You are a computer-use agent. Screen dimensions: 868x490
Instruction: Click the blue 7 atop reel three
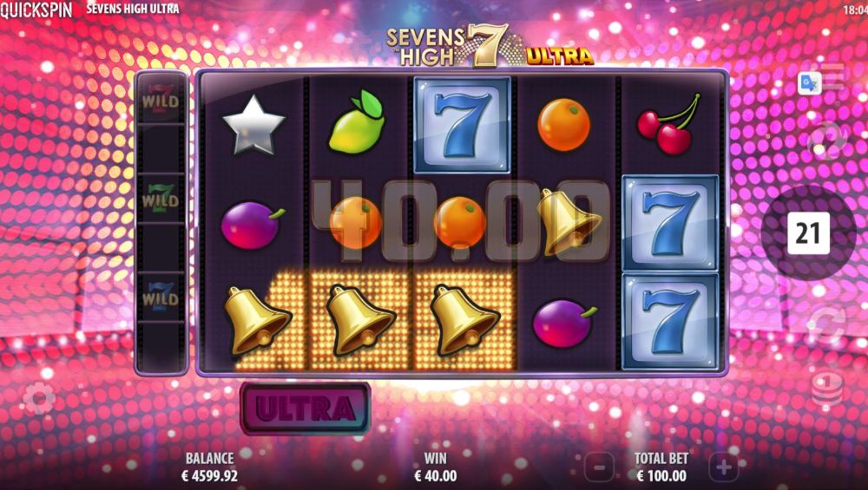tap(462, 125)
